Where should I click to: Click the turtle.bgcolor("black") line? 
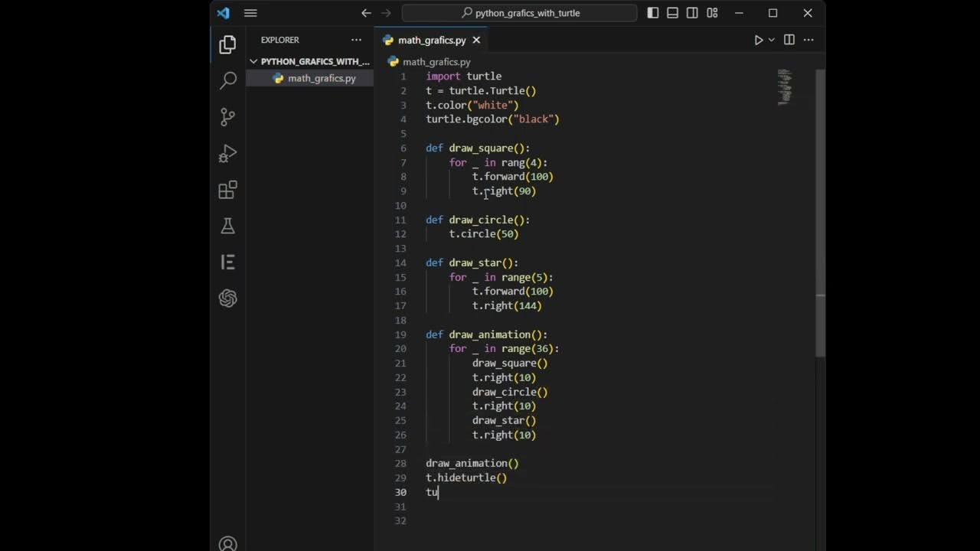click(492, 119)
